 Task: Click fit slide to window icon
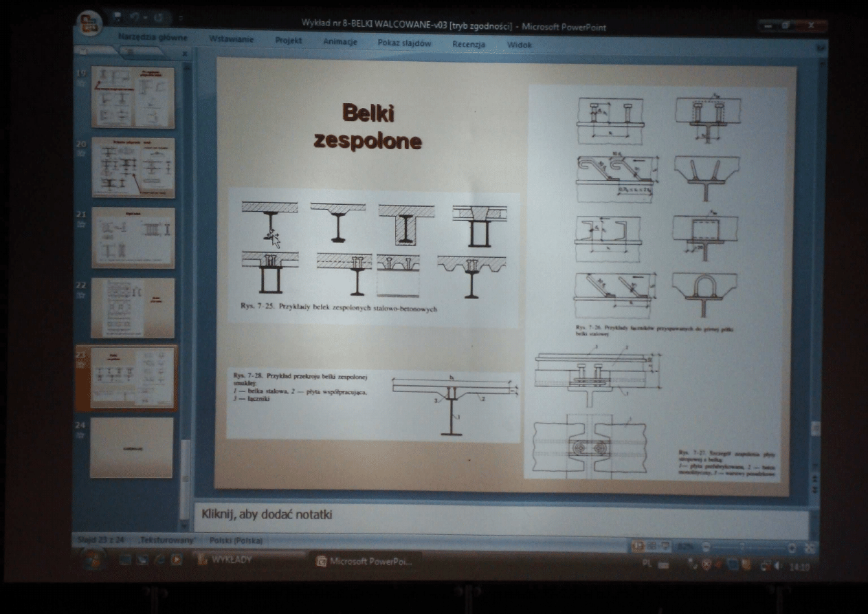(808, 548)
